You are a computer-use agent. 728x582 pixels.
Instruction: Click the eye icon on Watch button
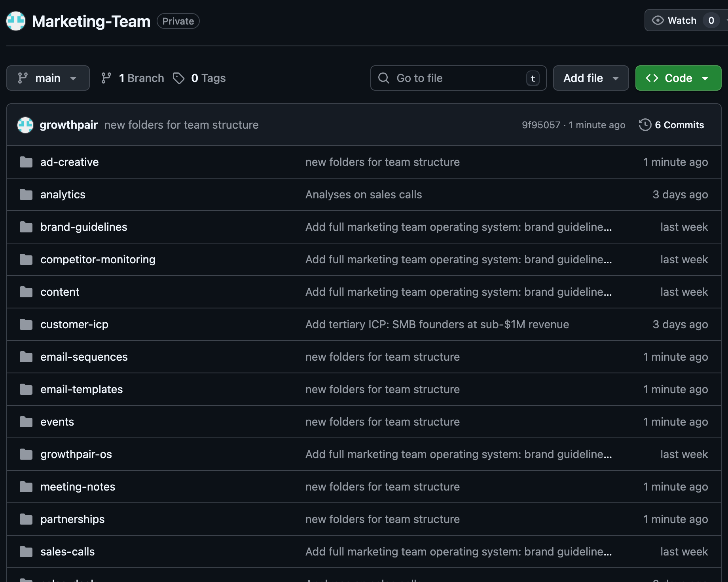(x=658, y=20)
